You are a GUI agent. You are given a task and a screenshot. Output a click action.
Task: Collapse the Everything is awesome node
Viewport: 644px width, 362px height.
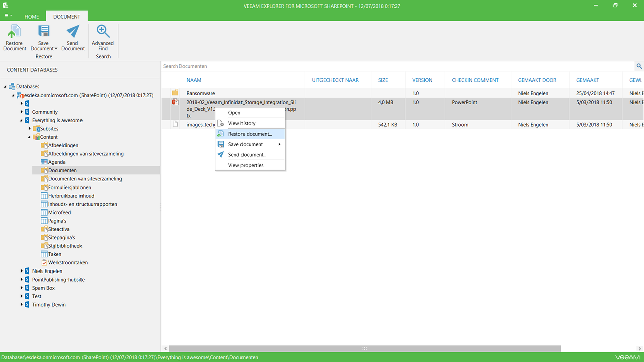pos(22,120)
